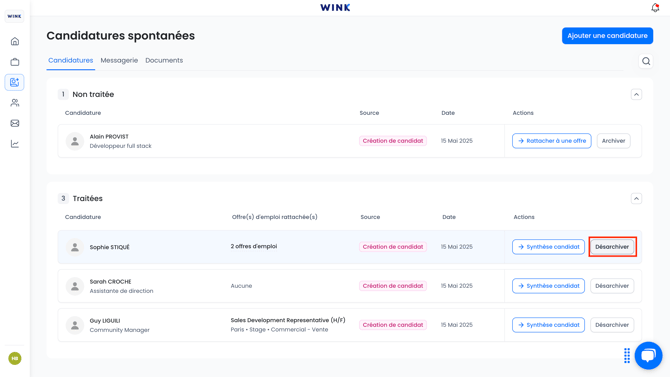Open the user avatar at sidebar bottom

pyautogui.click(x=15, y=358)
